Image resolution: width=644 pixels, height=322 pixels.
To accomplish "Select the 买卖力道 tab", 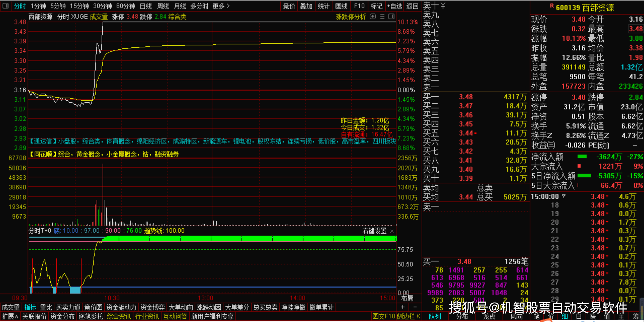I will [x=68, y=307].
